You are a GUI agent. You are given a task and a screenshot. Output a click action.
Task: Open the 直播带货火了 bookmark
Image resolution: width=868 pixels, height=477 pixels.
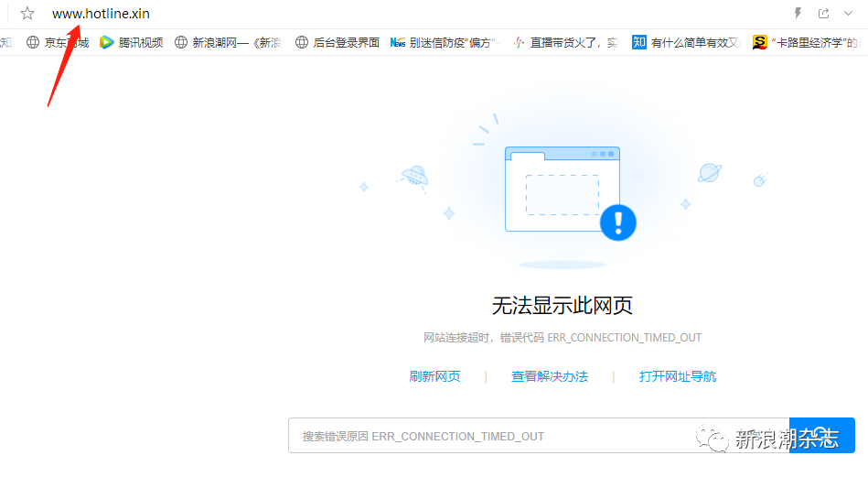pos(565,43)
